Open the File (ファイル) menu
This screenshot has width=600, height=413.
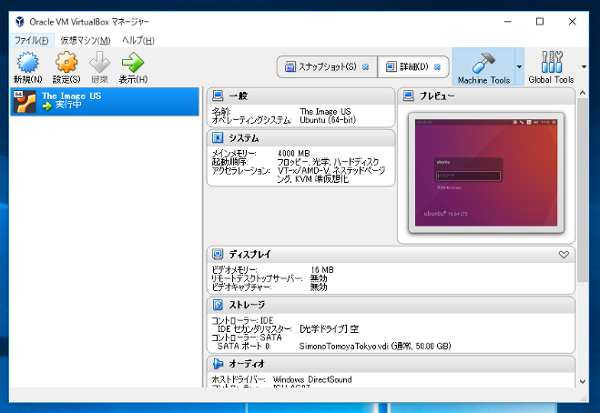(x=31, y=41)
